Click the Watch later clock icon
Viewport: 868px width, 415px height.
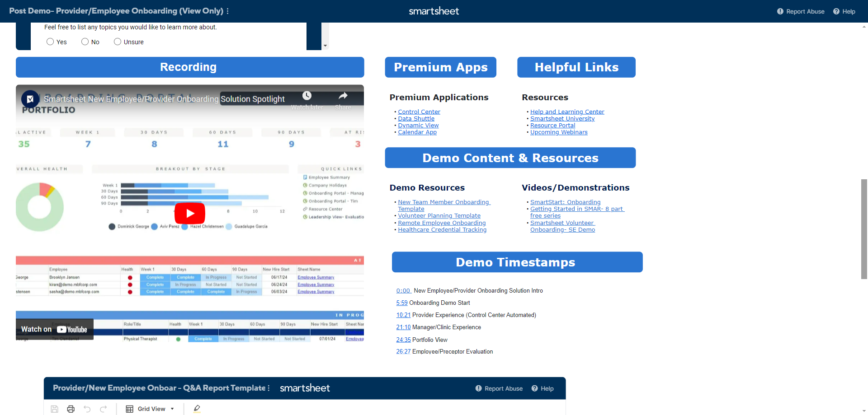[x=307, y=96]
